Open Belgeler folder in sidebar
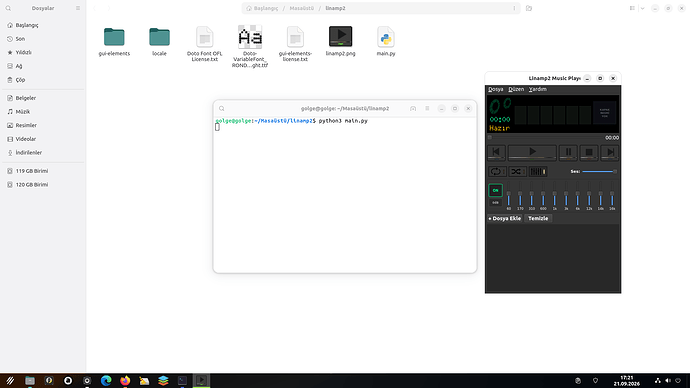Screen dimensions: 690x388 [43, 98]
